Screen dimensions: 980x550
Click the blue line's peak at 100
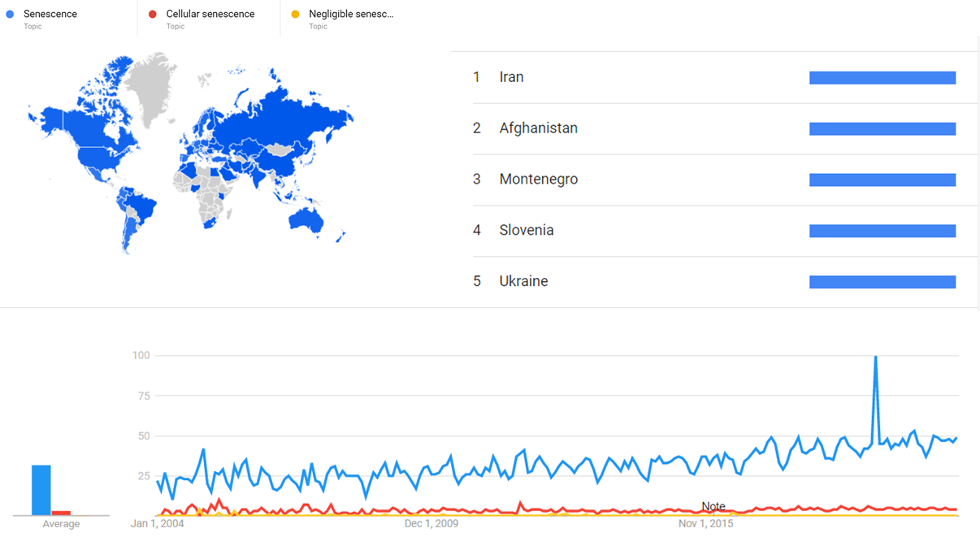click(x=875, y=357)
